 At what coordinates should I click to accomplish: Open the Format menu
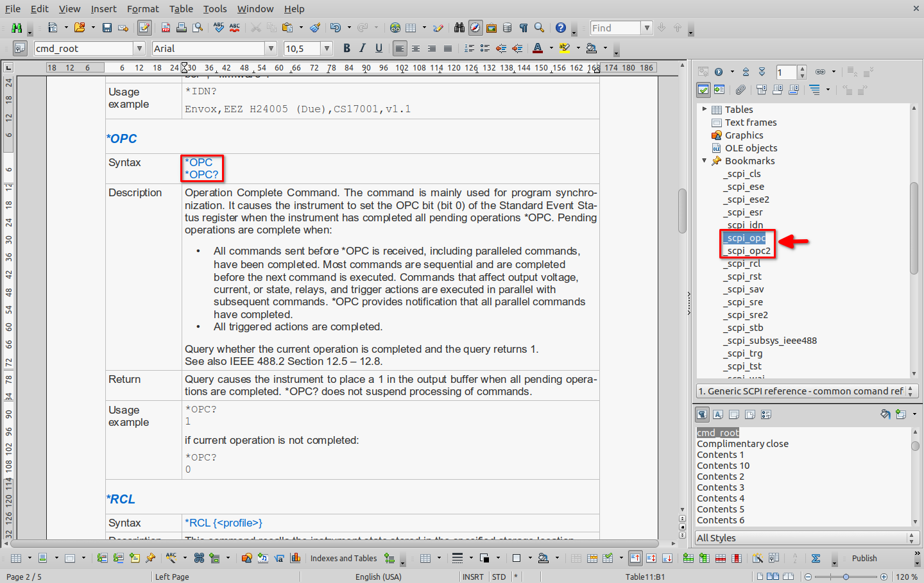coord(142,9)
